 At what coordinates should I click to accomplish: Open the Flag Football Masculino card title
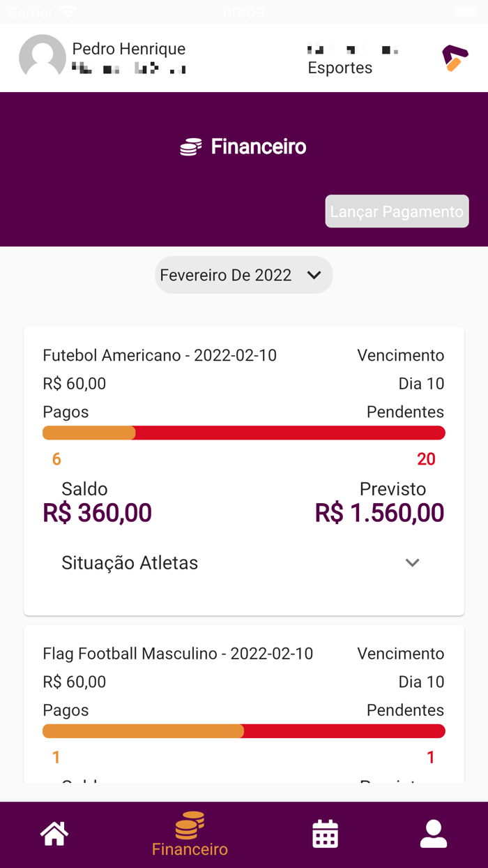(178, 654)
